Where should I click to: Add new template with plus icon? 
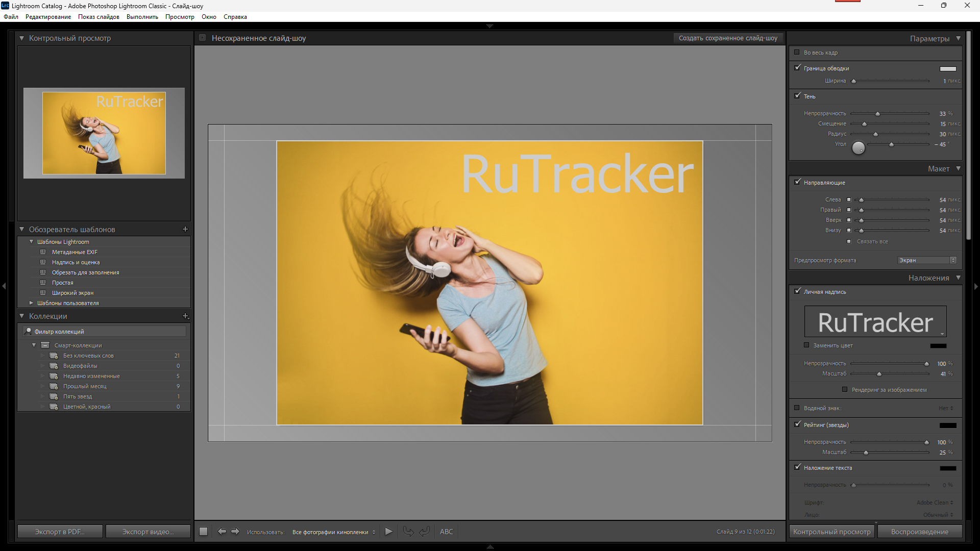185,230
